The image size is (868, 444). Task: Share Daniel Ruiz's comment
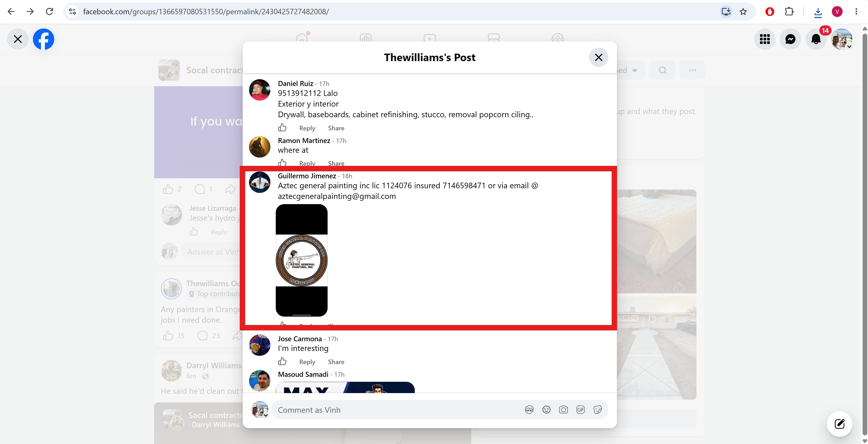click(336, 128)
